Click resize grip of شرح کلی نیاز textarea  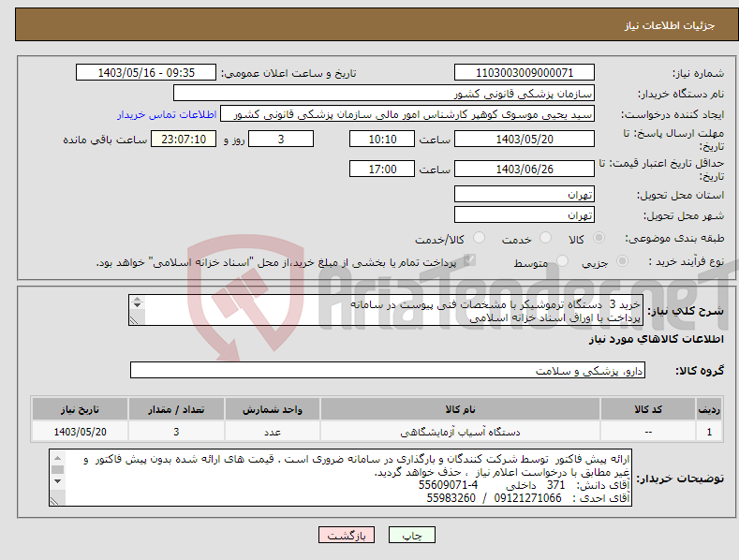(134, 320)
